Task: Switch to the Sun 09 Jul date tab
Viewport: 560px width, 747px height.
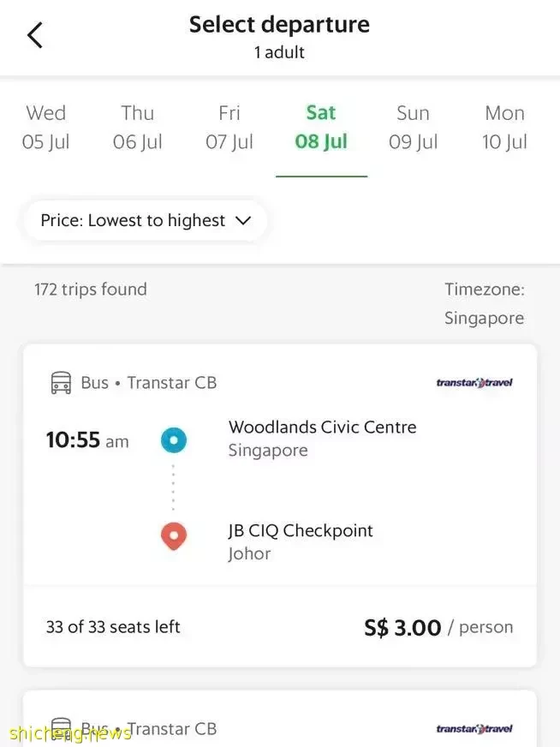Action: 413,127
